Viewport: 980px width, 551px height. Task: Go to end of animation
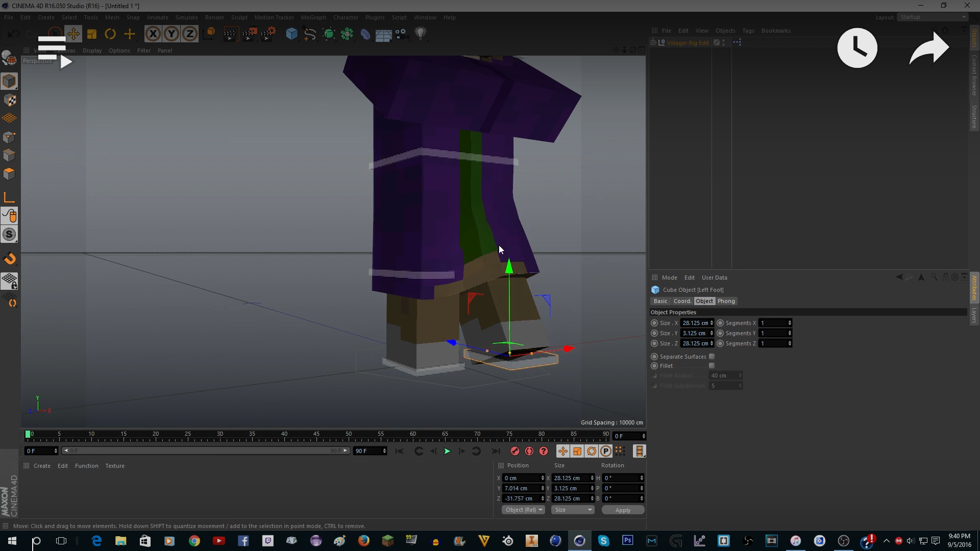[495, 451]
